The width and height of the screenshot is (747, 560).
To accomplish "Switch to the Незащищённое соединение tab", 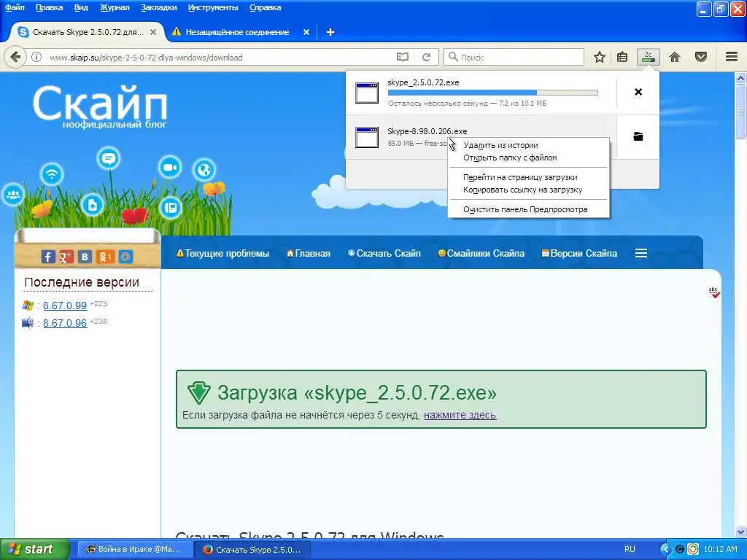I will pos(237,32).
